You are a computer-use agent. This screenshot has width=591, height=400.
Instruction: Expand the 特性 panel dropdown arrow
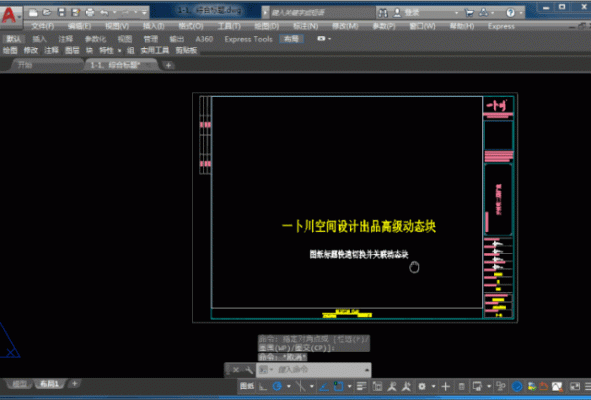(x=119, y=51)
